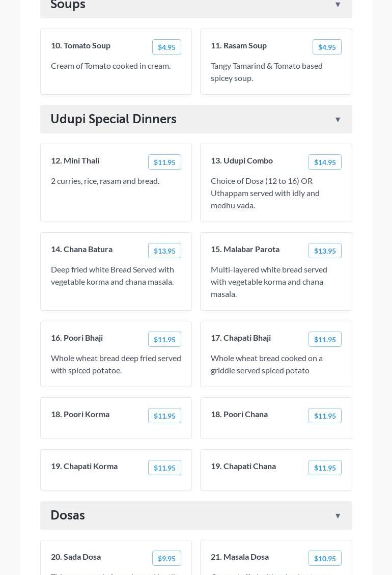This screenshot has height=575, width=392.
Task: Click the Tomato Soup $4.95 price tag
Action: (x=166, y=47)
